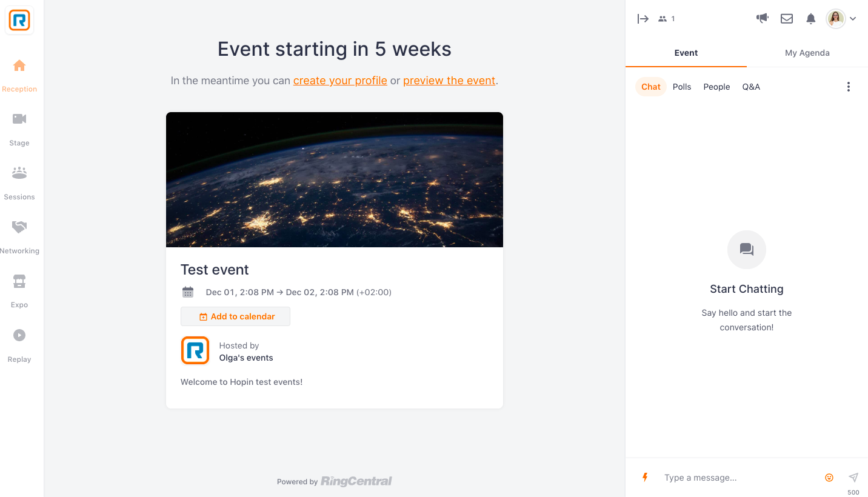
Task: Open the Replay play icon
Action: point(19,335)
